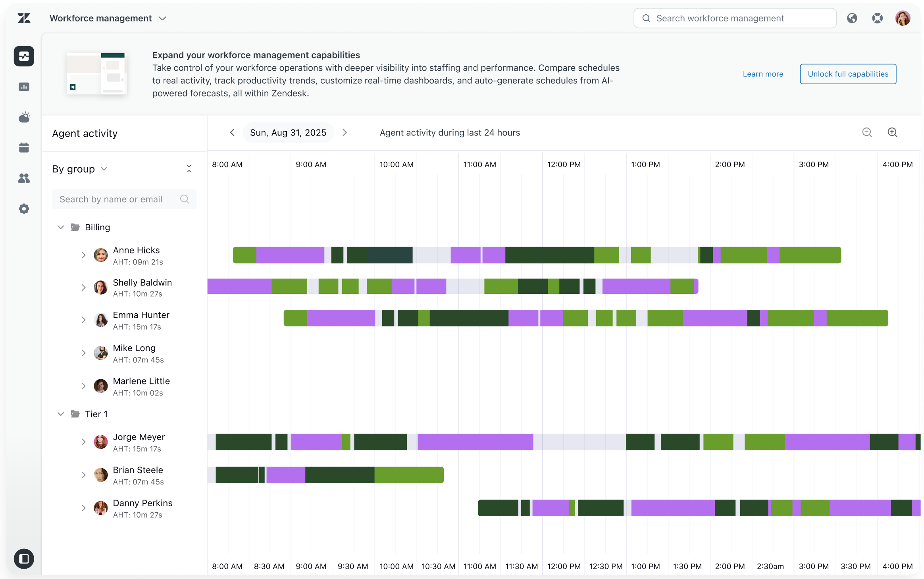Focus the Search workforce management field

coord(735,18)
